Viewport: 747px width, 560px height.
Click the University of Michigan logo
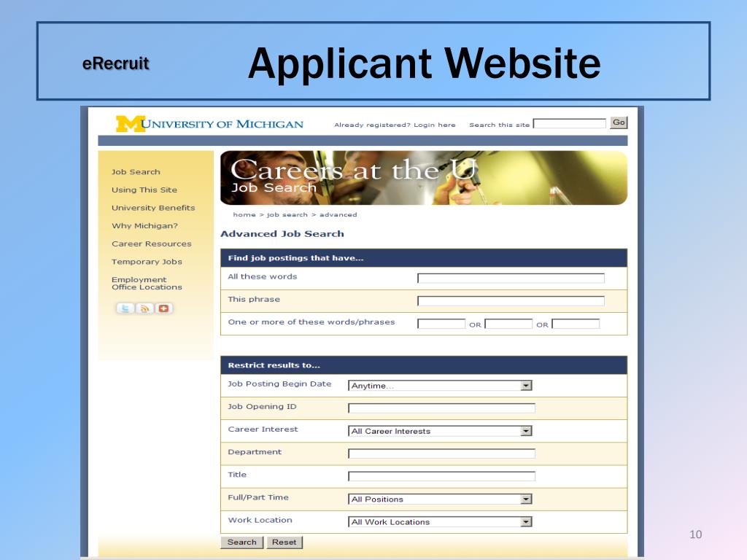[x=209, y=124]
